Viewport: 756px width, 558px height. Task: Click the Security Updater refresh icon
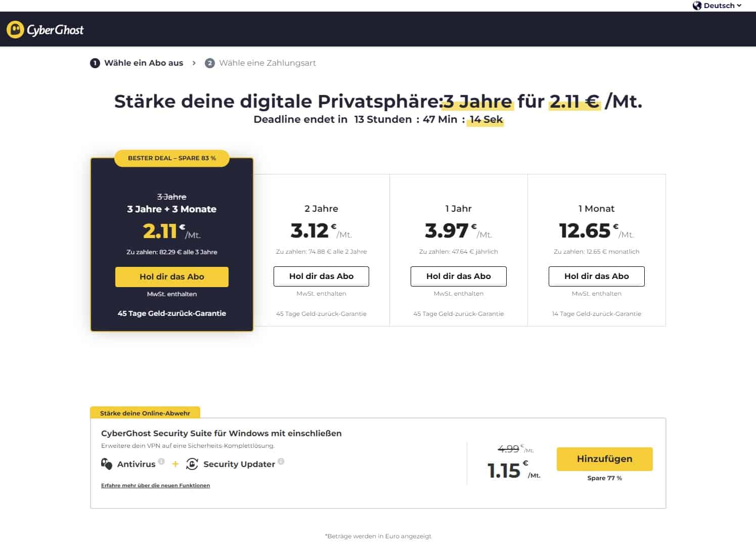click(x=192, y=464)
